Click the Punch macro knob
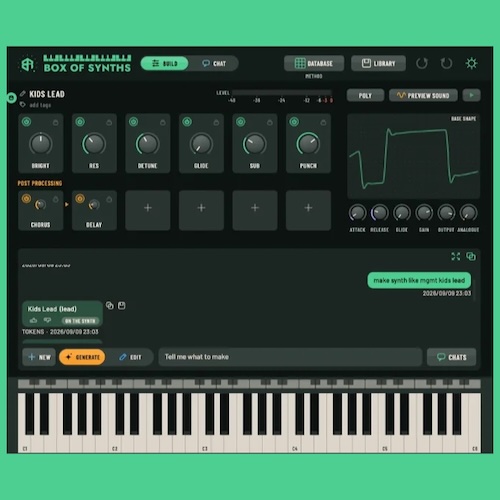The width and height of the screenshot is (500, 500). [308, 144]
